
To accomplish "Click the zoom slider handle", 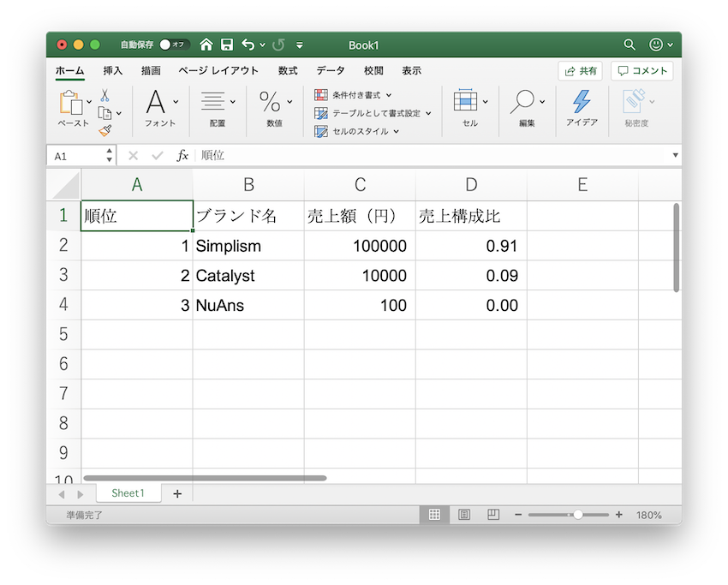I will pyautogui.click(x=578, y=515).
